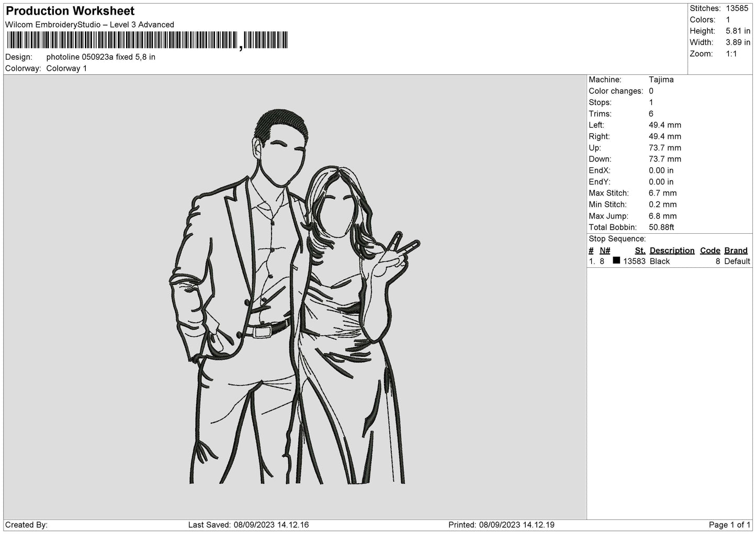The image size is (756, 534).
Task: Click the 'Brand' column header
Action: (x=736, y=251)
